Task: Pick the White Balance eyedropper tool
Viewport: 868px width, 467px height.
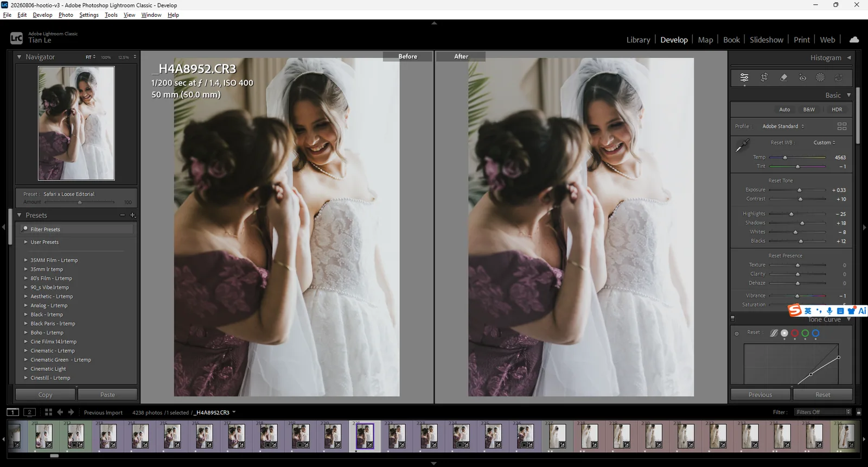Action: coord(742,145)
